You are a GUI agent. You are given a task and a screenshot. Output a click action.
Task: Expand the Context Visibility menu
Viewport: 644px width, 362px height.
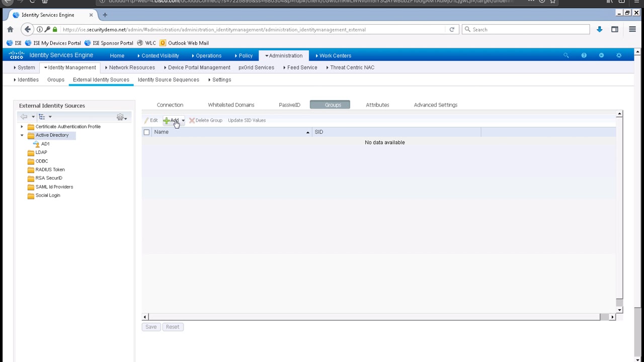tap(158, 55)
